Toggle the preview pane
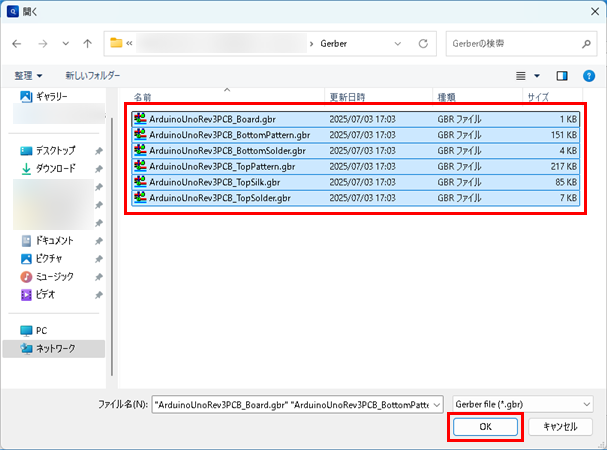The height and width of the screenshot is (450, 607). point(562,76)
